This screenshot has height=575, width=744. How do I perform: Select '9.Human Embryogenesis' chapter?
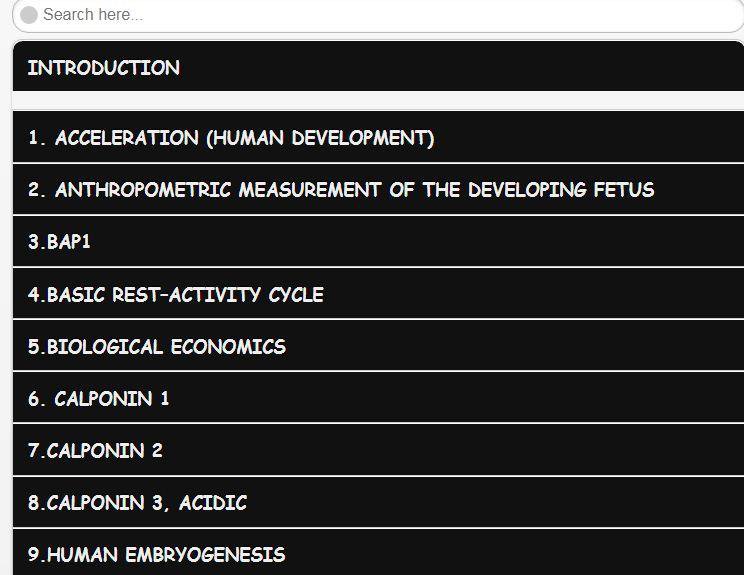coord(378,554)
